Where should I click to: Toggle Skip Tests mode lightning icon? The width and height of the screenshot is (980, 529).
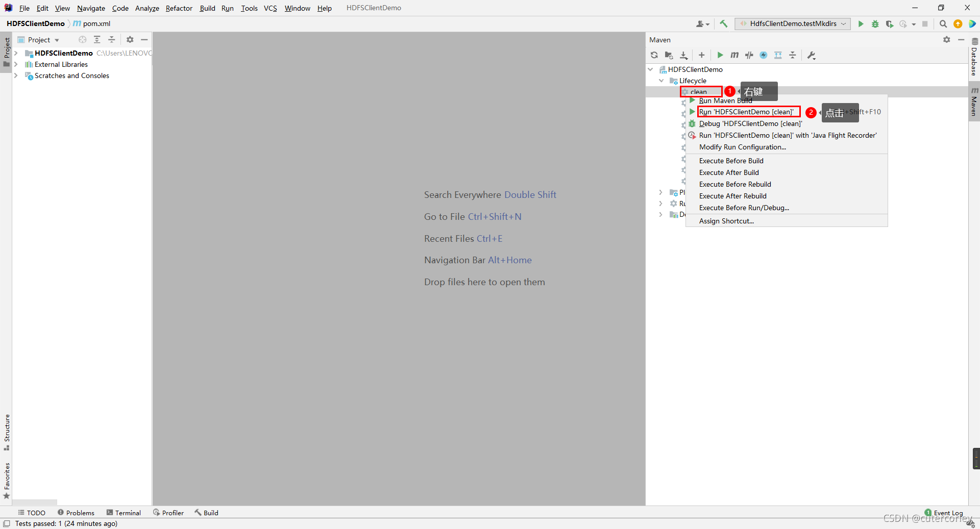pos(764,55)
